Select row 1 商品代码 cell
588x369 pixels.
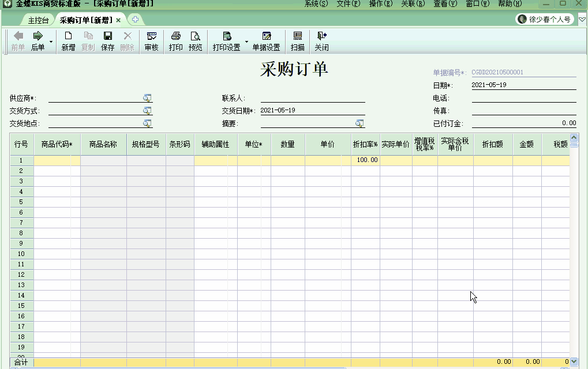click(x=53, y=160)
